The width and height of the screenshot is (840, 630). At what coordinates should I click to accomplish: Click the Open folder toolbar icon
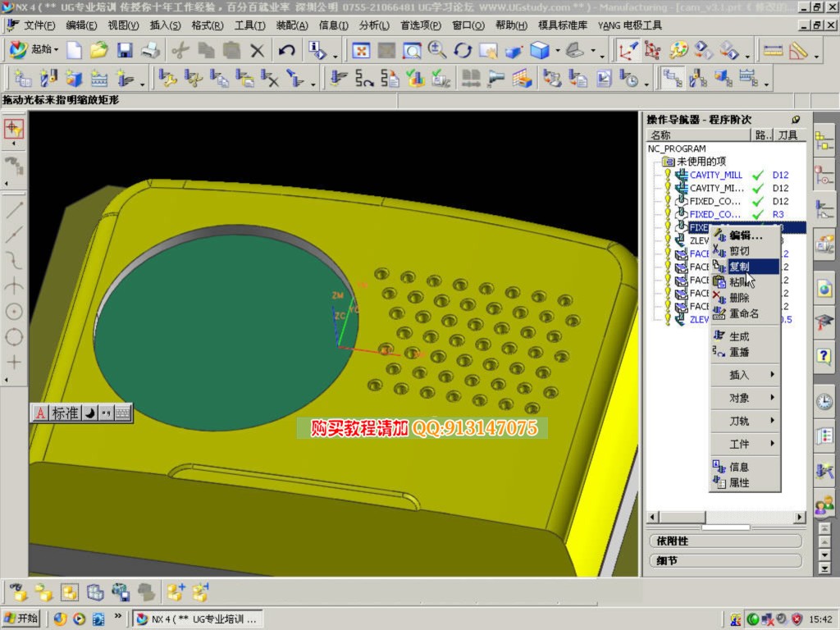point(99,51)
